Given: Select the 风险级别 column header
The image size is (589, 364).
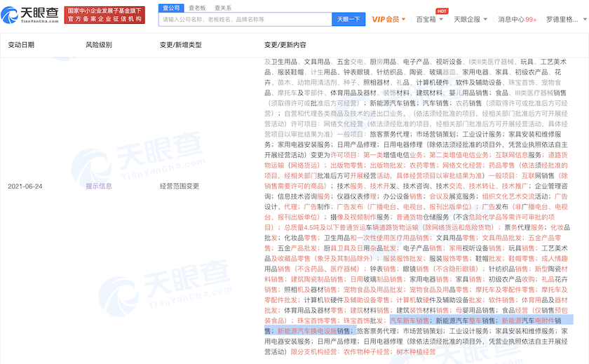Looking at the screenshot, I should [99, 45].
